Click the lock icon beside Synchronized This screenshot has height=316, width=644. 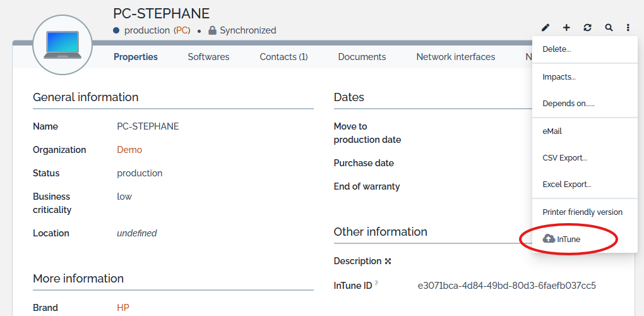[212, 30]
